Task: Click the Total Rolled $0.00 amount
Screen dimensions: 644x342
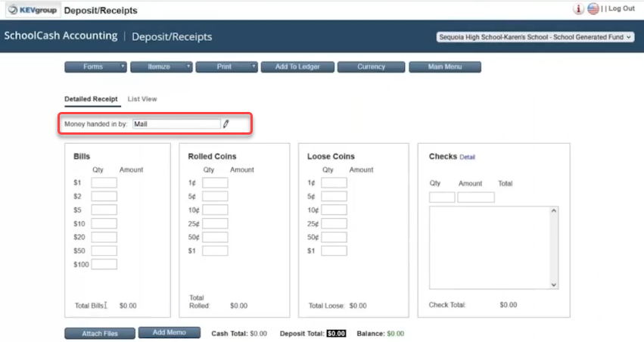Action: pyautogui.click(x=238, y=306)
